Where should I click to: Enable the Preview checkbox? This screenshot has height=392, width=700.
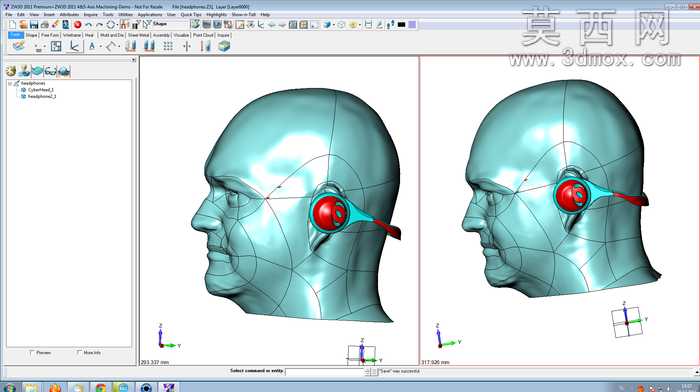(x=32, y=353)
